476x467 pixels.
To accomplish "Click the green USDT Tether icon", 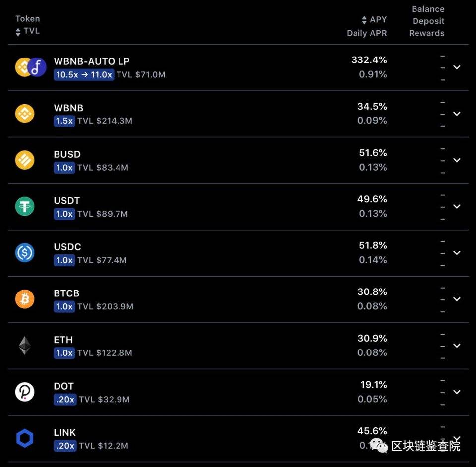I will coord(25,206).
